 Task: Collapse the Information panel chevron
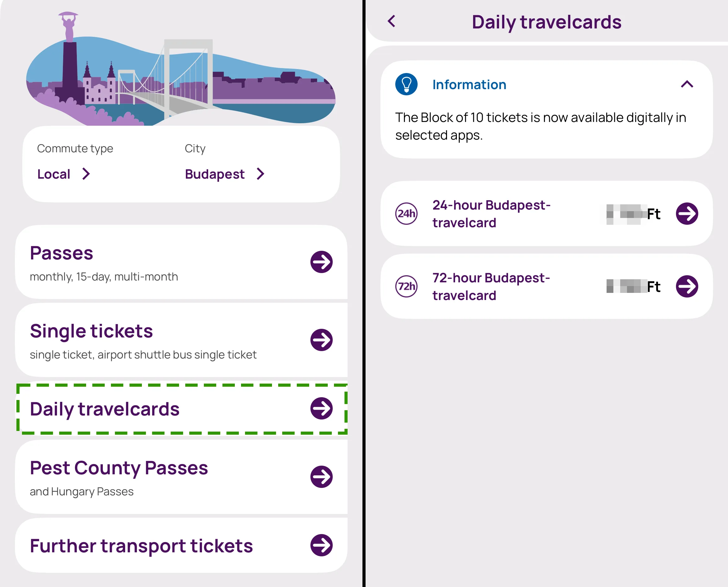(x=687, y=84)
